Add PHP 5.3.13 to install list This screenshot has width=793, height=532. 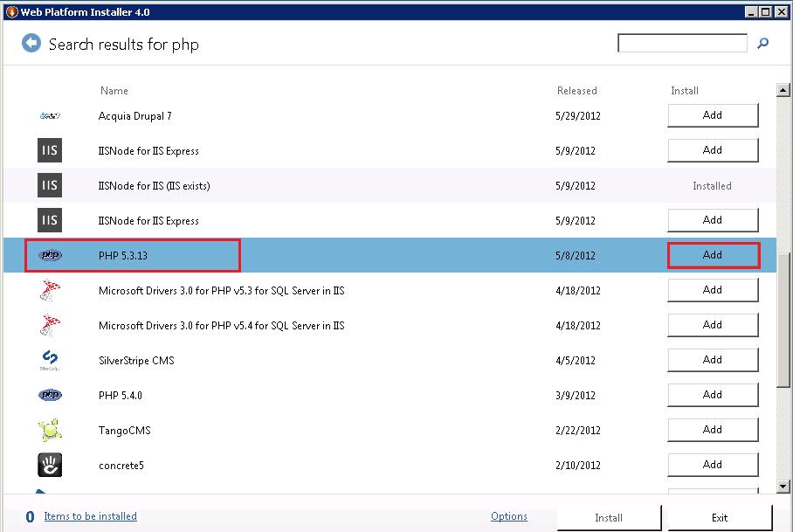click(x=713, y=255)
